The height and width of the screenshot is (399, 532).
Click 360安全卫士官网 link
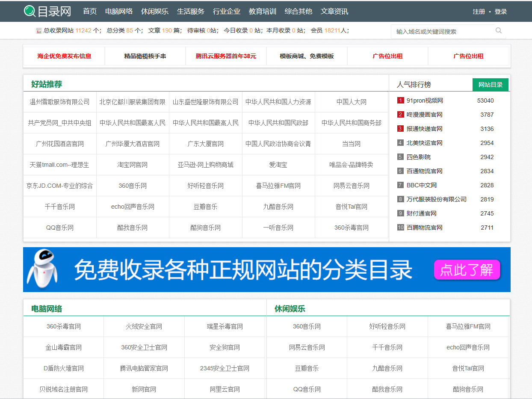point(144,347)
